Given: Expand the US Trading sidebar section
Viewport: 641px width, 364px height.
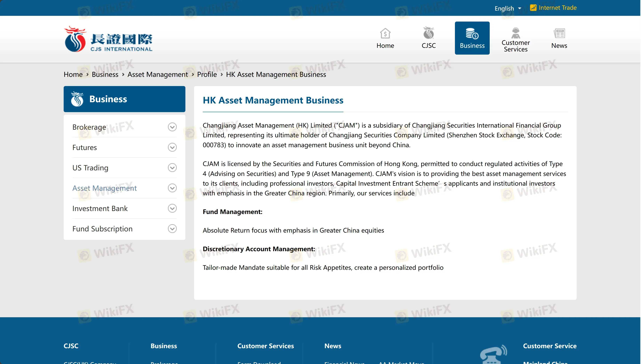Looking at the screenshot, I should pyautogui.click(x=172, y=168).
